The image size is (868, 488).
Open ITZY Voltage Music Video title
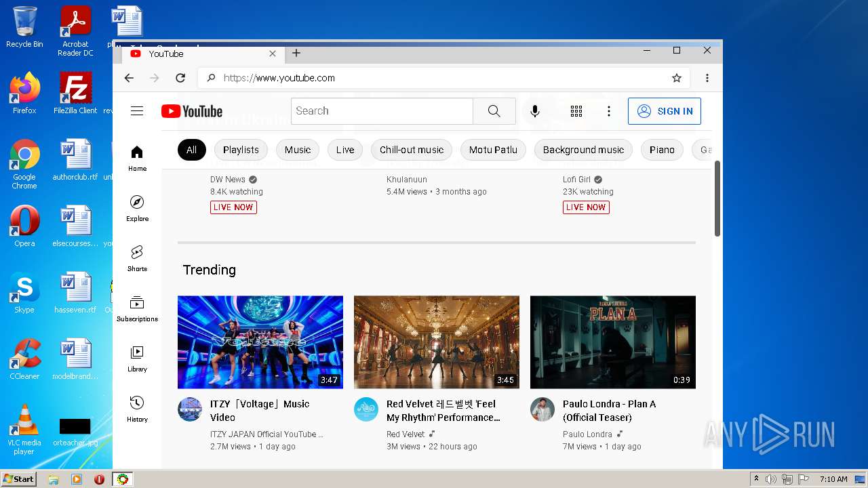pyautogui.click(x=260, y=411)
